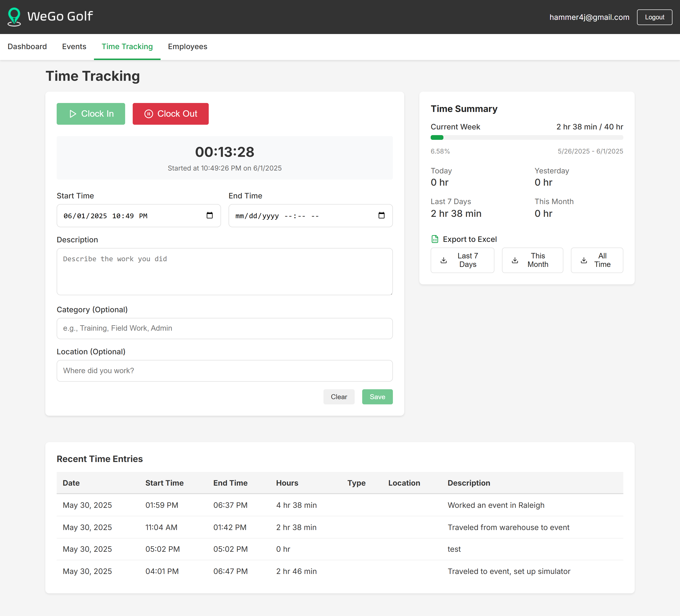This screenshot has width=680, height=616.
Task: Click the current week progress bar
Action: 527,137
